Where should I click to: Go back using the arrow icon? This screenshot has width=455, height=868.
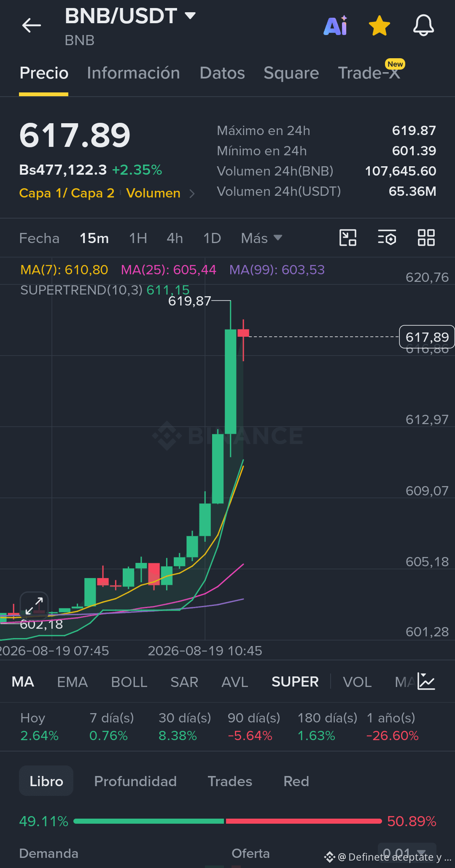(32, 25)
